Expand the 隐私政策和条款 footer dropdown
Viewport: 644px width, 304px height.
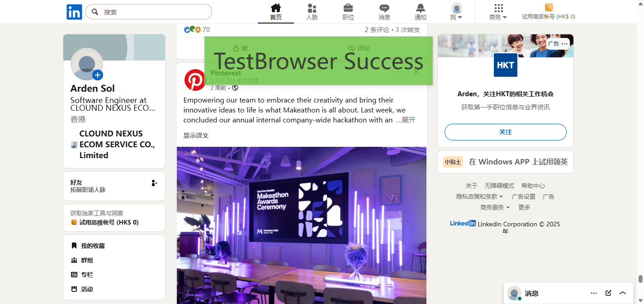click(479, 196)
